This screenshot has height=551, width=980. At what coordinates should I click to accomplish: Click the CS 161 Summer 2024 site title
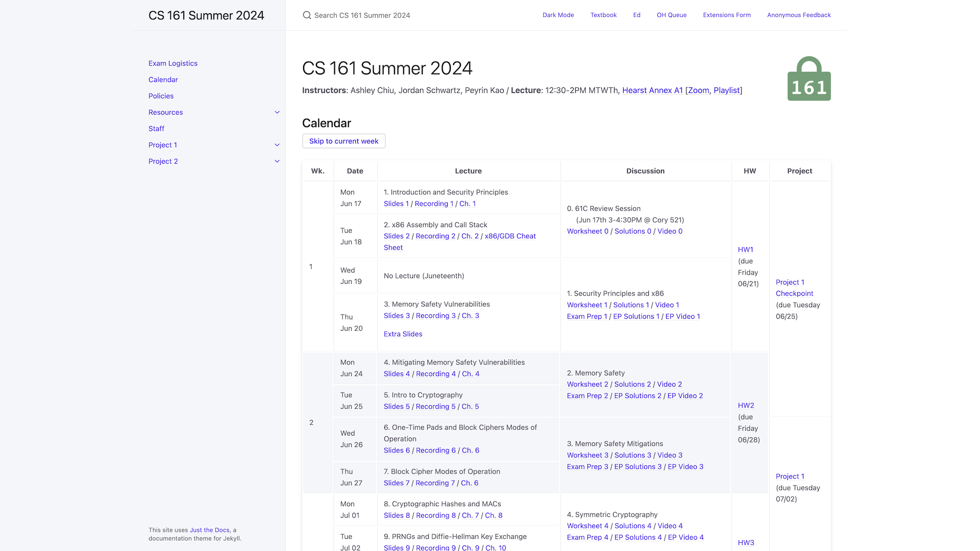tap(206, 15)
